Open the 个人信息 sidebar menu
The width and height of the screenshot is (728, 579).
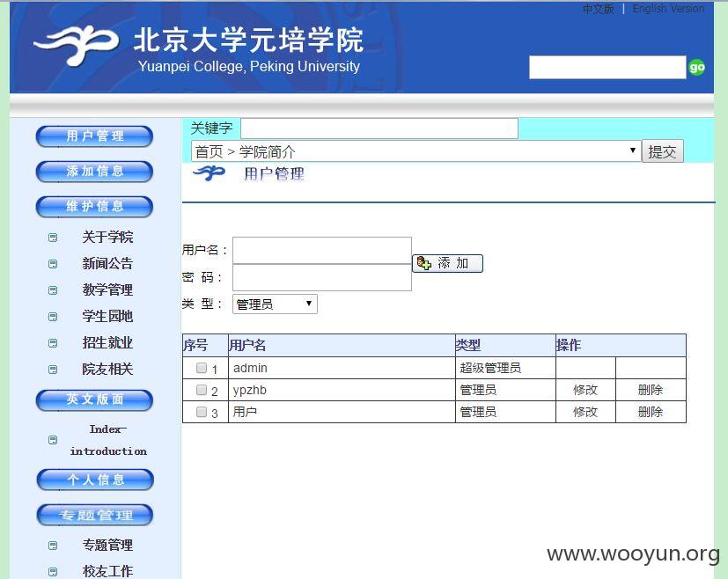click(95, 480)
